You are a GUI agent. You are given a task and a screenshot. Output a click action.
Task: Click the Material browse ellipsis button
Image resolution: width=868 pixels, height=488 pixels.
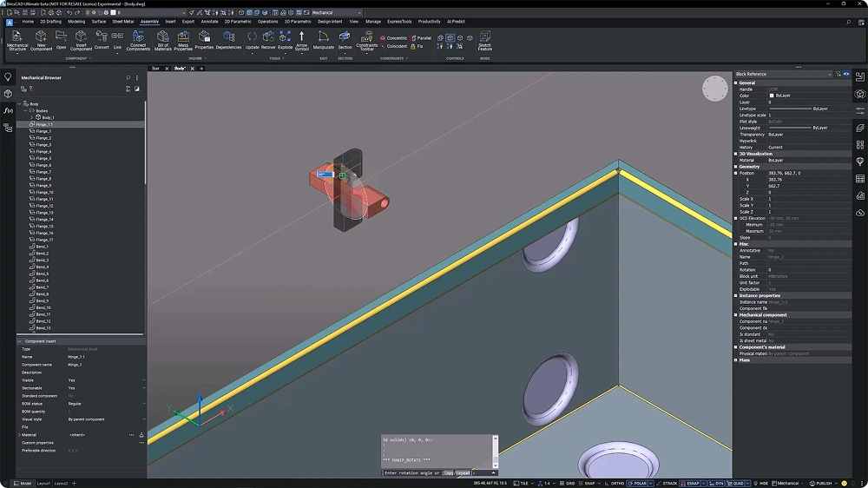(131, 435)
